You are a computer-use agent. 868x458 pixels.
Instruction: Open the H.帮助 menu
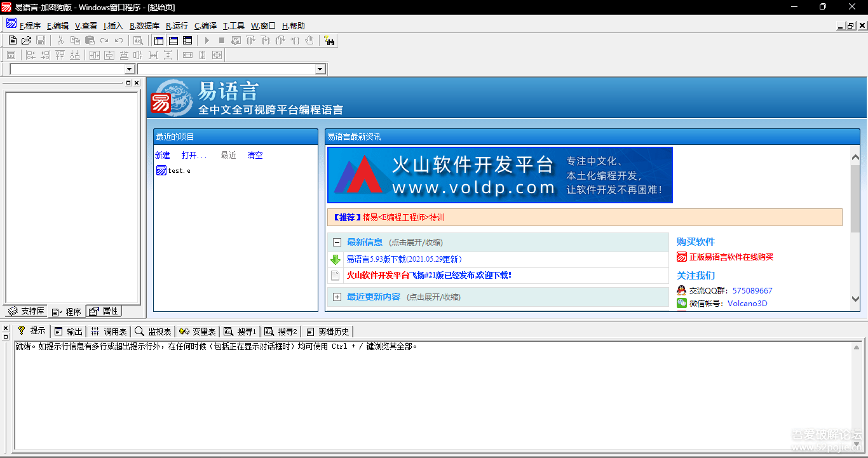pos(293,25)
